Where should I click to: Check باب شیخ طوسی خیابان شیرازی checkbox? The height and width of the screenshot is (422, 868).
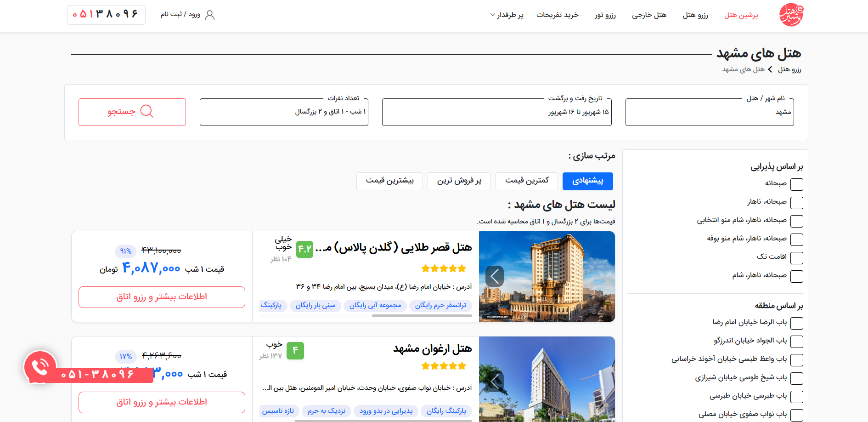click(x=797, y=378)
